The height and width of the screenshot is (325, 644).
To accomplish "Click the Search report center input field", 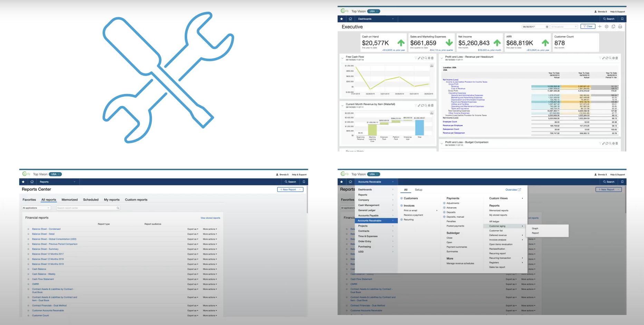I will pos(88,208).
